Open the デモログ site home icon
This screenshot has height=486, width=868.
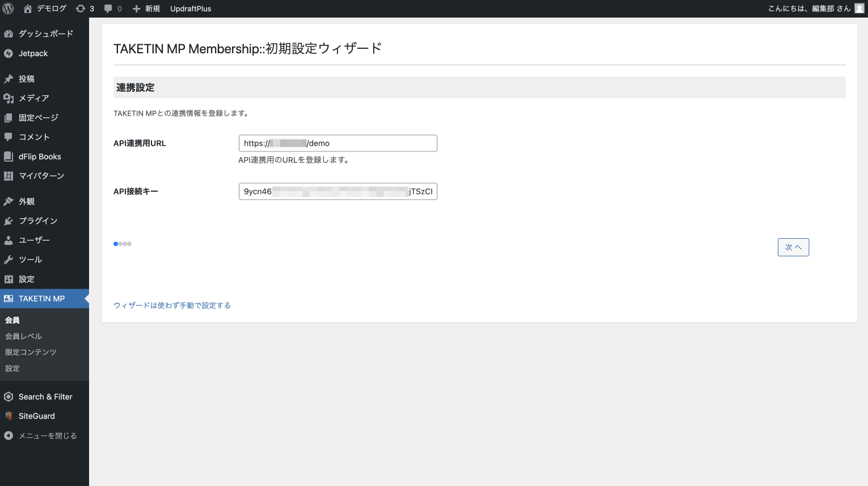pyautogui.click(x=27, y=9)
